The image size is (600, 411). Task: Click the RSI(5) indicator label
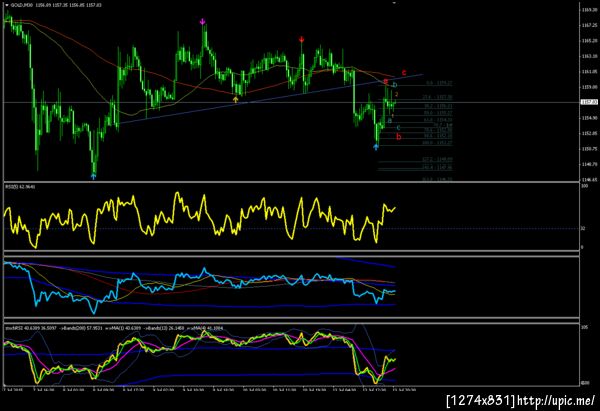tap(20, 187)
